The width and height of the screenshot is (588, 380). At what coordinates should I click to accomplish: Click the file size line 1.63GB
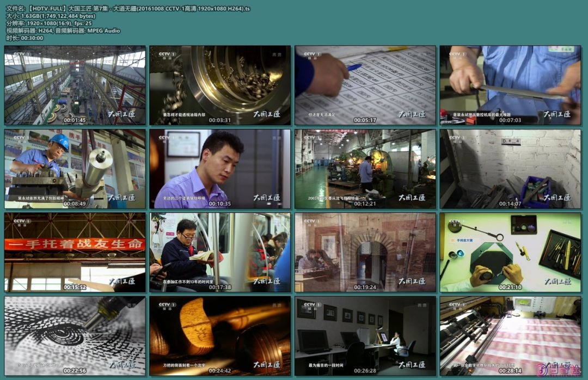(51, 16)
